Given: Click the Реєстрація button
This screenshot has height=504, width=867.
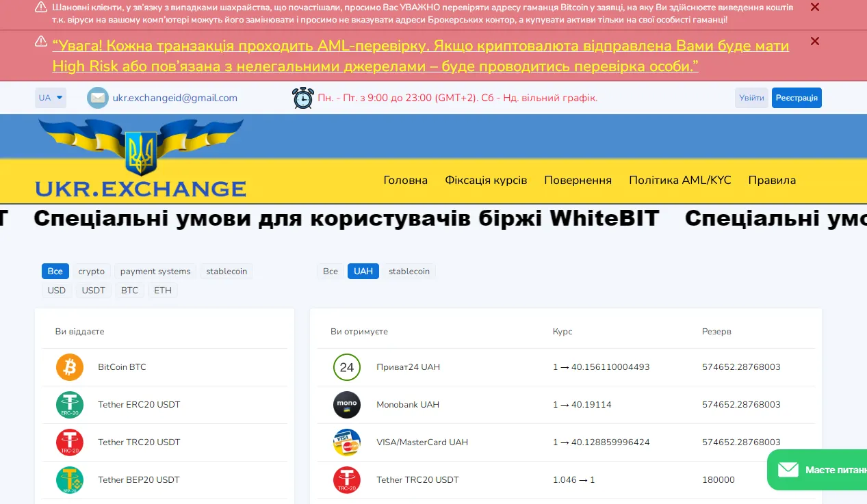Looking at the screenshot, I should coord(796,98).
